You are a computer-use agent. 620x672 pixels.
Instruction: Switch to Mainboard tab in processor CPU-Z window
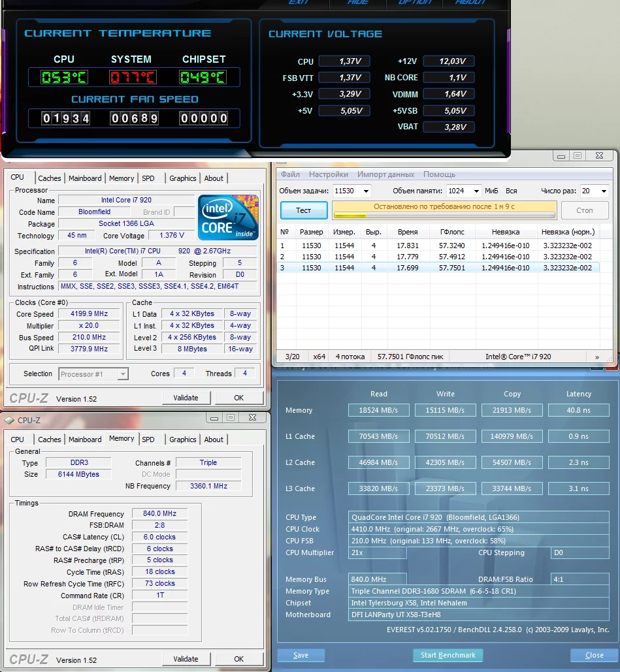pyautogui.click(x=85, y=178)
